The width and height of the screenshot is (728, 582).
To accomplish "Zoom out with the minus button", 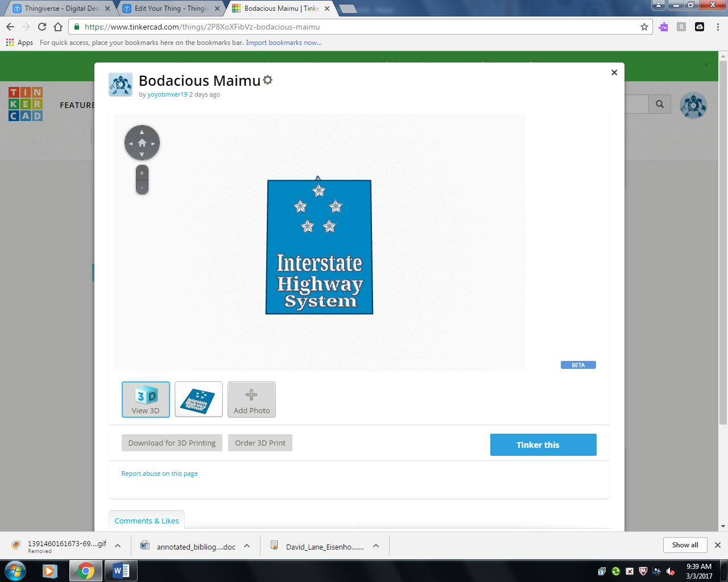I will point(142,188).
